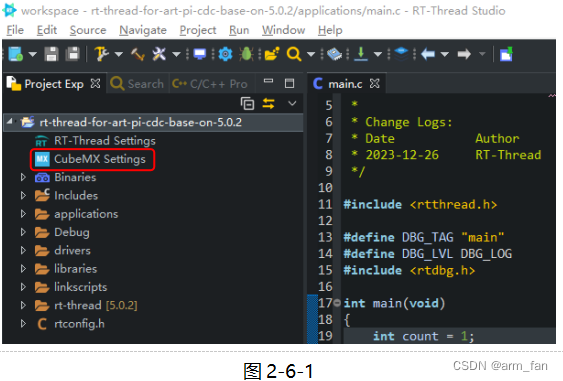Toggle Link with Editor arrows icon

tap(269, 103)
